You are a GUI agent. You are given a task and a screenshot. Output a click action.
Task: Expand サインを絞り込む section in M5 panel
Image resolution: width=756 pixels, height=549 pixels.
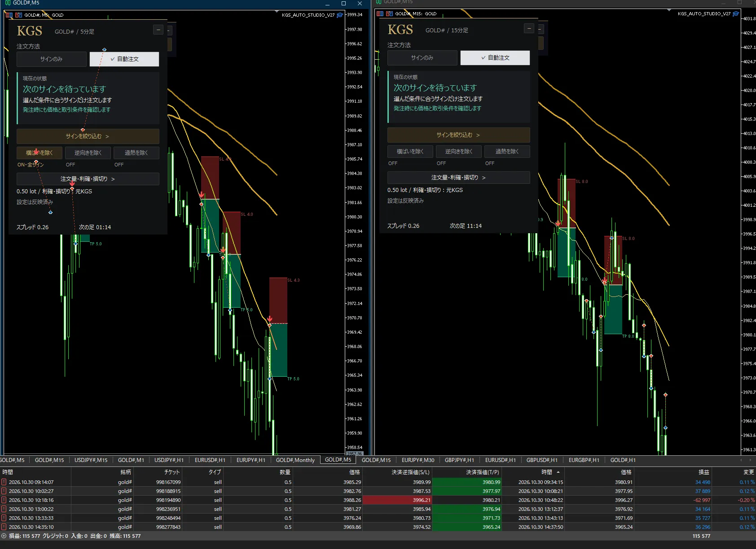[88, 136]
